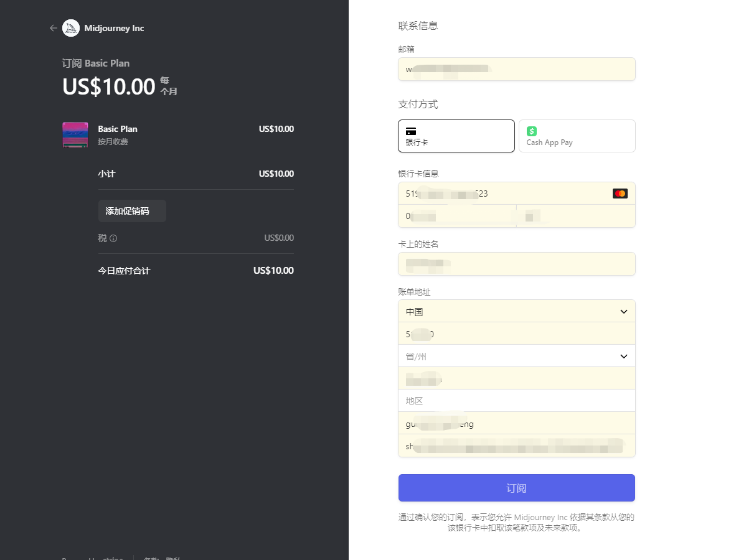
Task: Click the 添加促销码 promo code button
Action: click(132, 211)
